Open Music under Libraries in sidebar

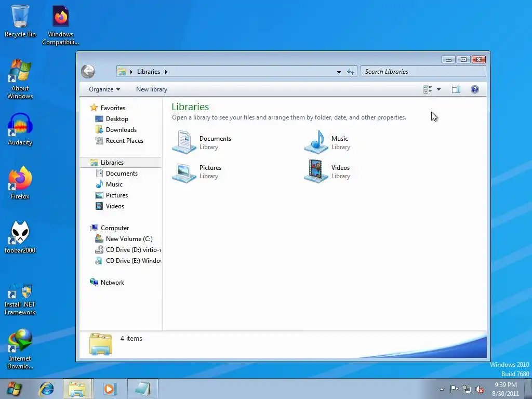114,184
